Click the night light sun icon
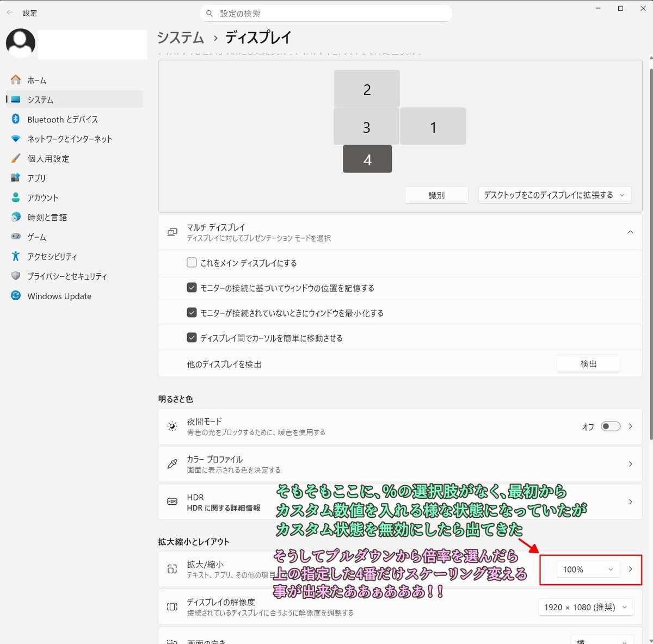This screenshot has height=644, width=653. [173, 426]
